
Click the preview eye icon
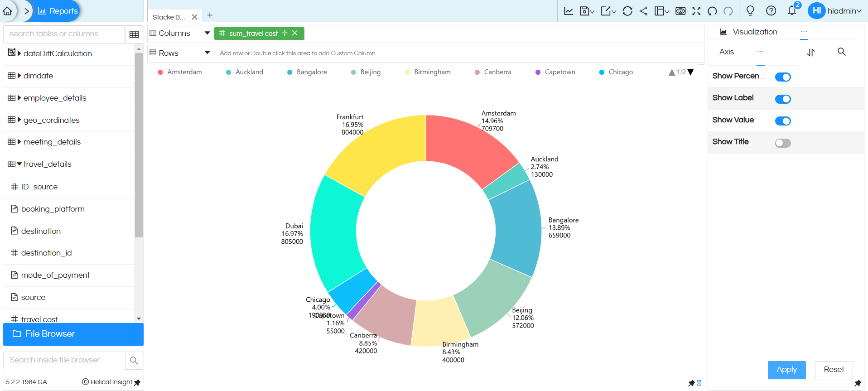680,11
